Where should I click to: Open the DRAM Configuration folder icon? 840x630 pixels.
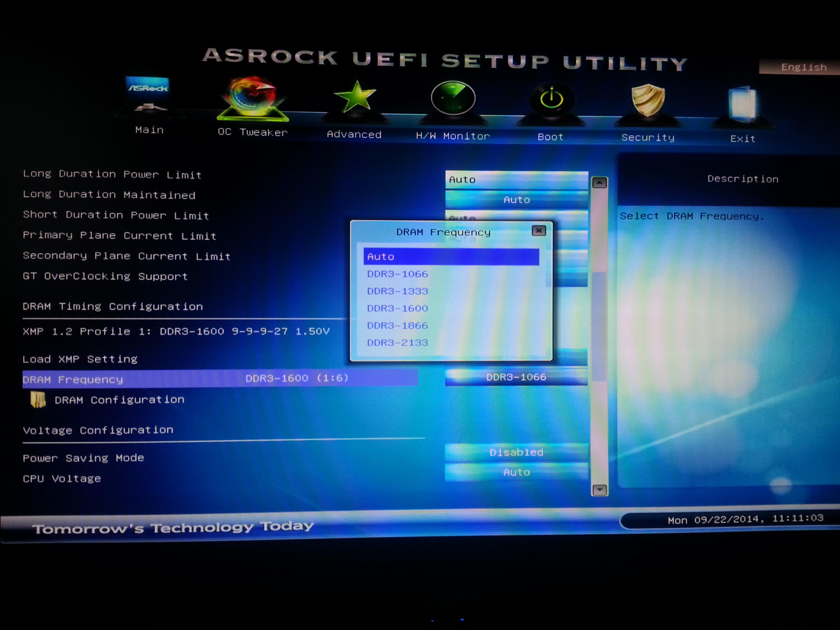[38, 400]
